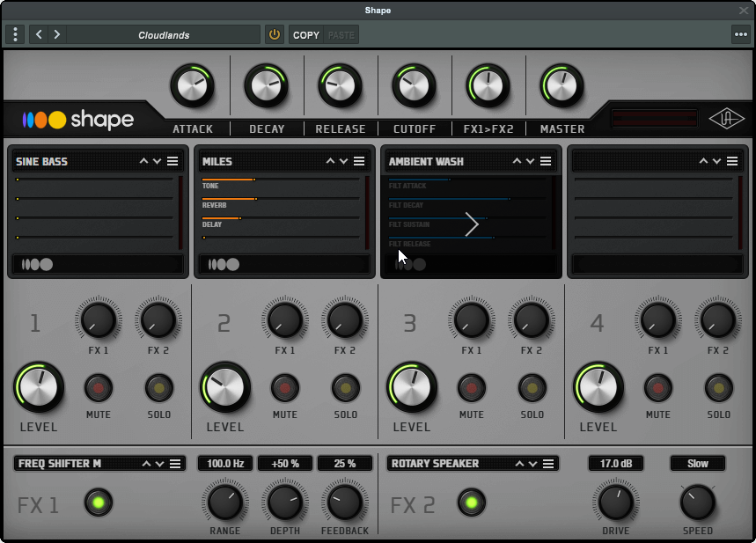756x543 pixels.
Task: Toggle the FX 1 enable light
Action: [99, 503]
